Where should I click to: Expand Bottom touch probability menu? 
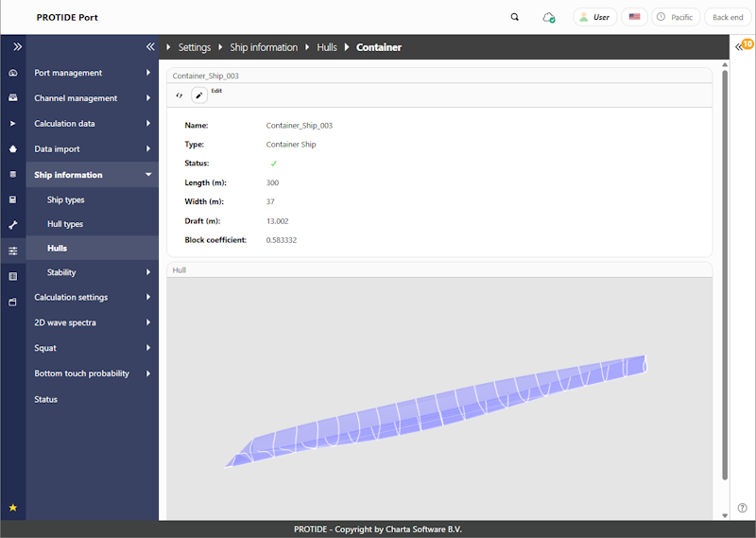[x=92, y=373]
